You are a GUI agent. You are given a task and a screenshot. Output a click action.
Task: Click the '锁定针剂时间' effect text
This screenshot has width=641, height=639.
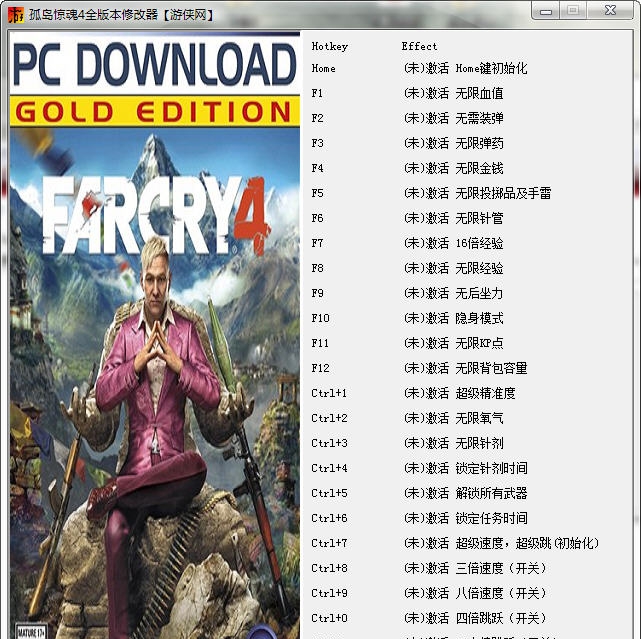coord(491,468)
